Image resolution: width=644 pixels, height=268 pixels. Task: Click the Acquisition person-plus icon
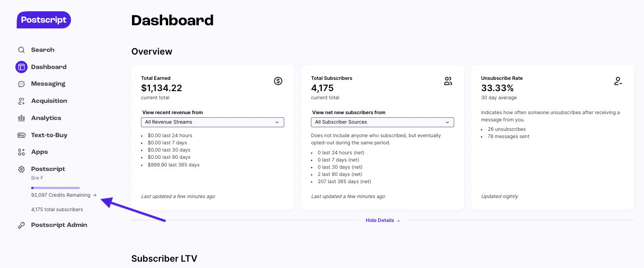click(21, 101)
